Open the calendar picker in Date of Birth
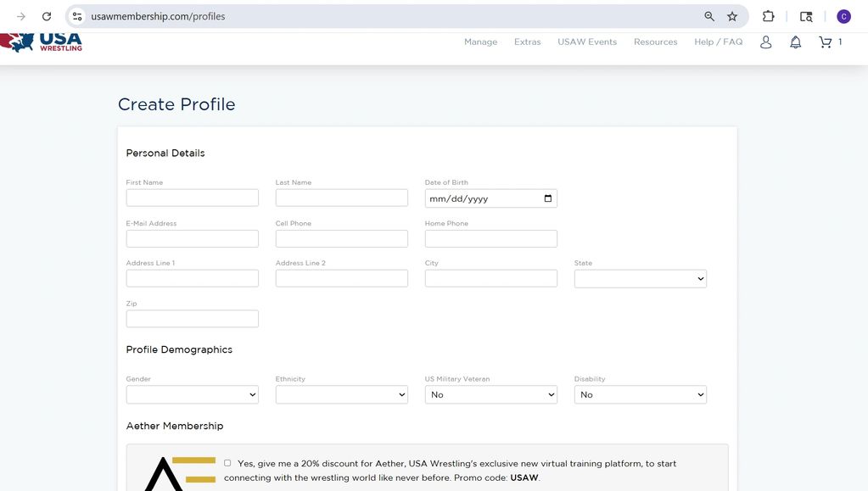Viewport: 868px width, 491px height. pos(548,198)
